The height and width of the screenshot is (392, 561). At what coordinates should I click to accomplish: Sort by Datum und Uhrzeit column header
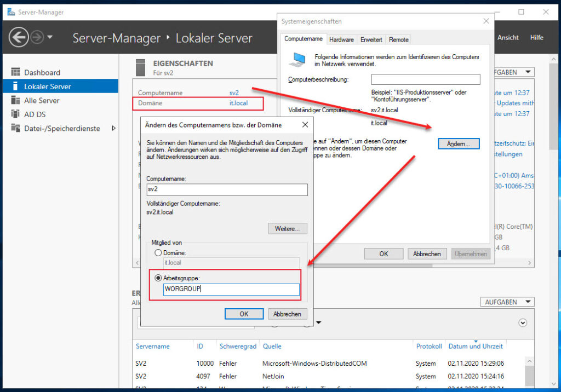click(x=476, y=346)
